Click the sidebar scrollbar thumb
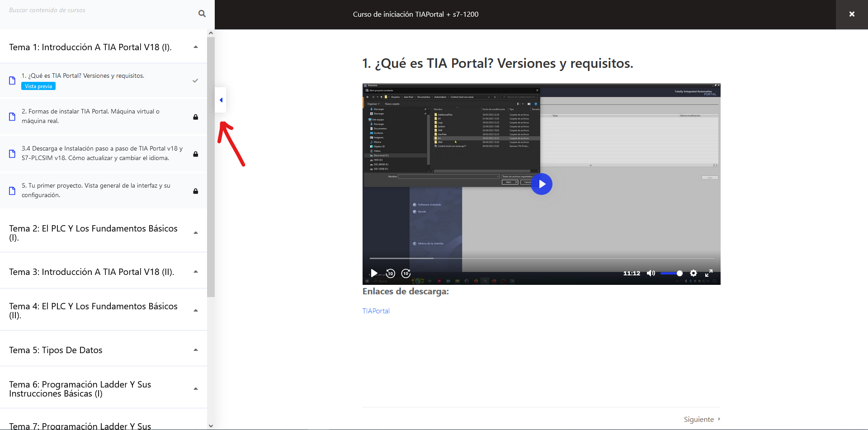 (211, 167)
